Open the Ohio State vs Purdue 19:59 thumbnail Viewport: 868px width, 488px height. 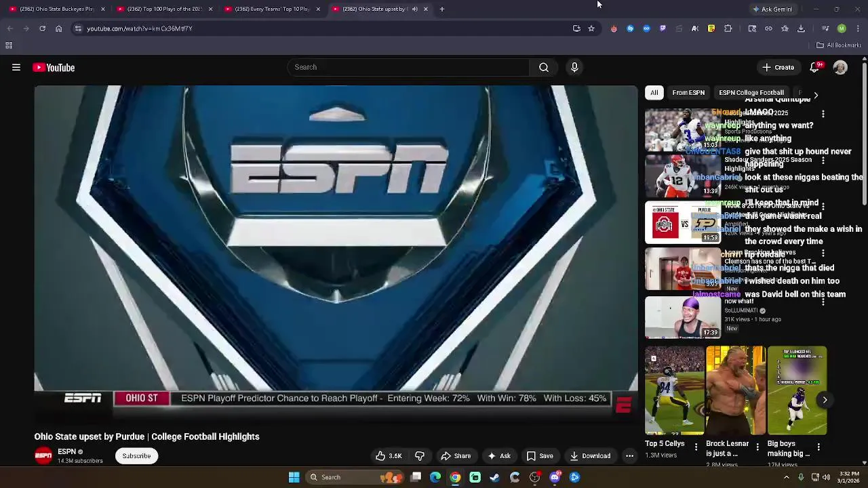pyautogui.click(x=683, y=222)
